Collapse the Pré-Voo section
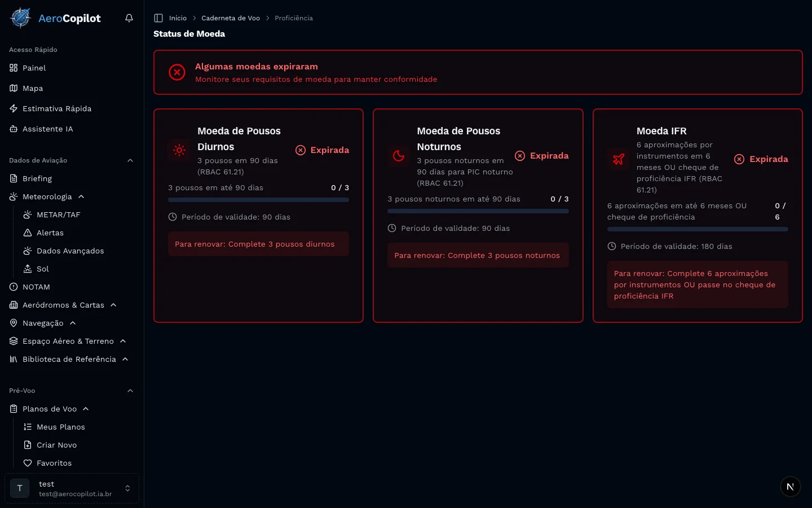This screenshot has width=812, height=508. (x=130, y=391)
